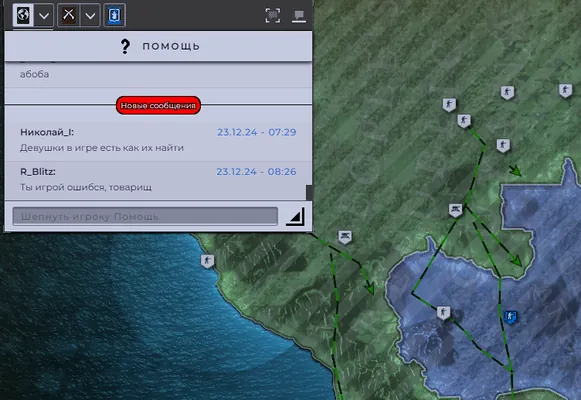Select the armored unit just below the chat panel
The image size is (581, 400).
[345, 237]
